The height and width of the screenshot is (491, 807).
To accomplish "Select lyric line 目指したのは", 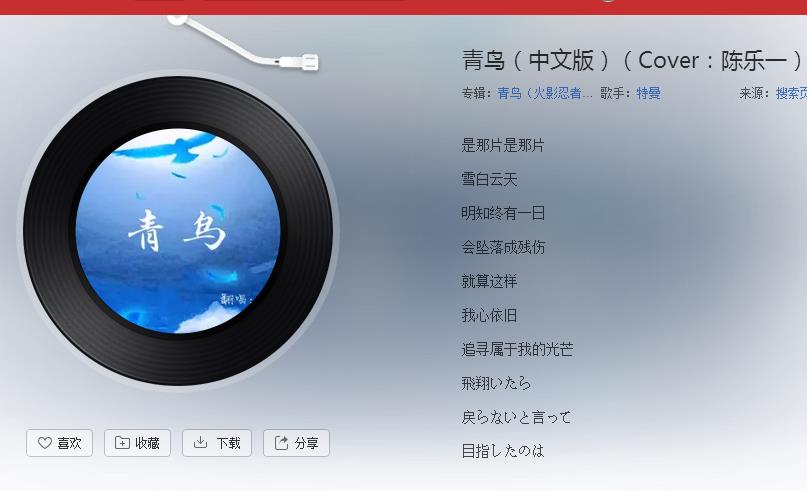I will (x=502, y=451).
